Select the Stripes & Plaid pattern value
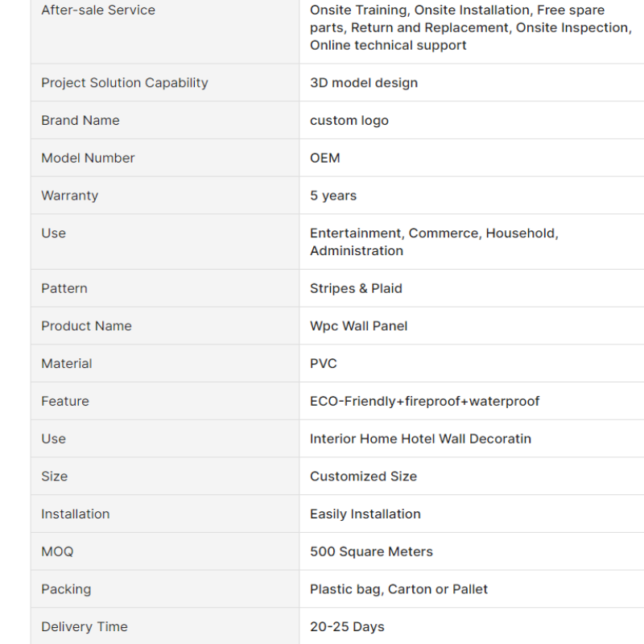Viewport: 644px width, 644px height. [356, 288]
